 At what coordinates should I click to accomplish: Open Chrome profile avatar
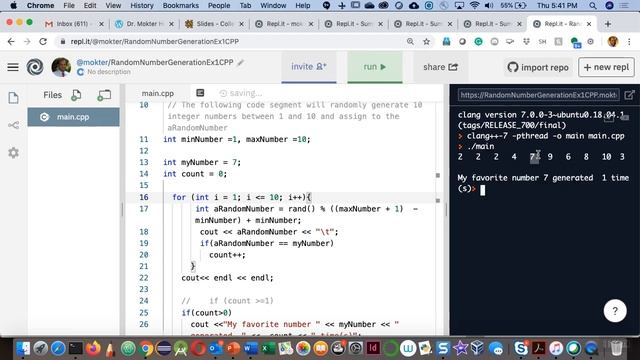[x=613, y=42]
